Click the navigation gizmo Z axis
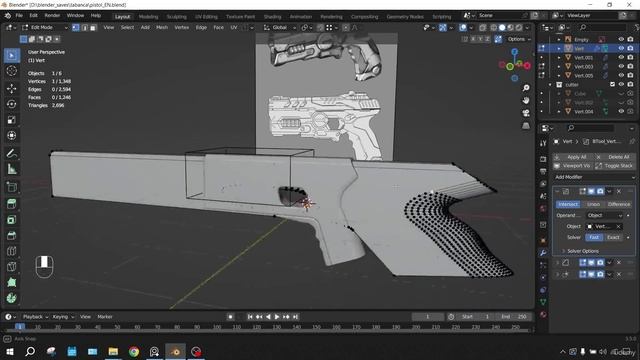Viewport: 640px width, 360px height. click(x=515, y=52)
